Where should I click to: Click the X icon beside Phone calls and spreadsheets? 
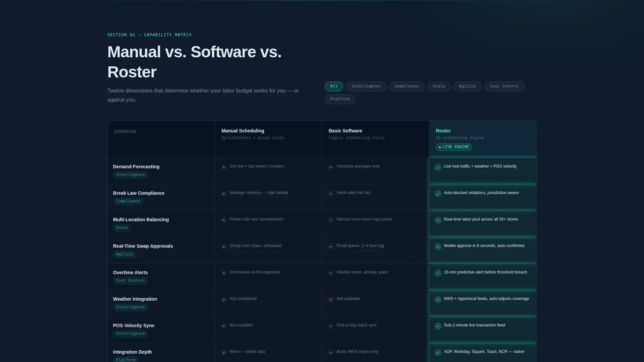click(224, 220)
